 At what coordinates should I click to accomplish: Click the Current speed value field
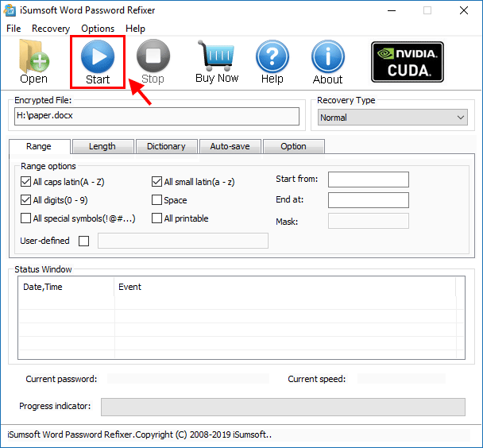[x=401, y=379]
